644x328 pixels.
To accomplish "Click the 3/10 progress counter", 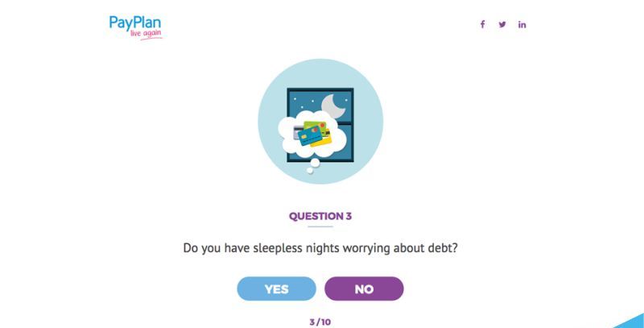I will (320, 322).
